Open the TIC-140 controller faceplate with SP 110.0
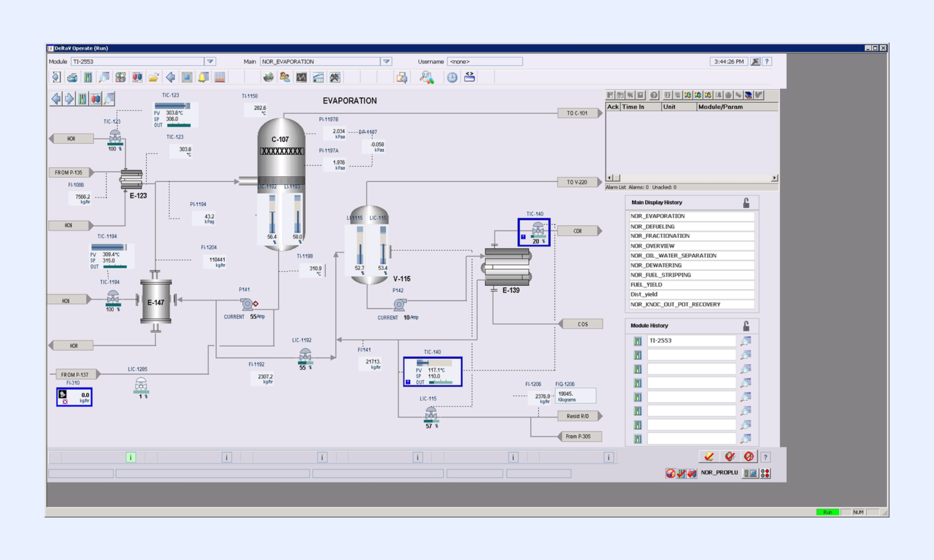The height and width of the screenshot is (560, 934). pos(433,372)
